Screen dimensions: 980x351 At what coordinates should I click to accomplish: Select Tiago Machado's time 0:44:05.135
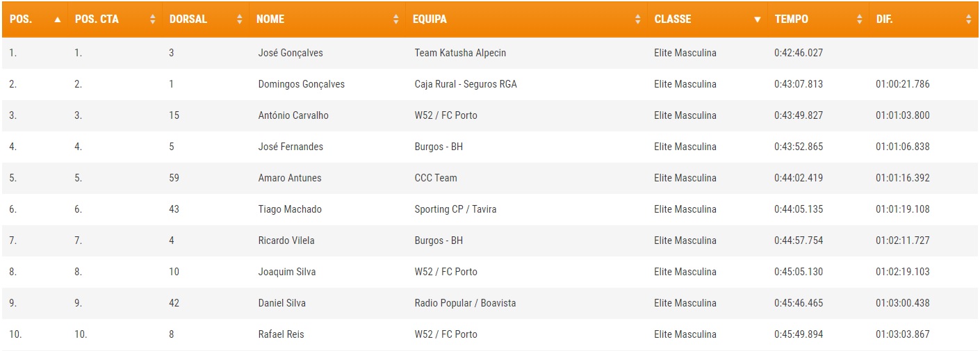[799, 209]
